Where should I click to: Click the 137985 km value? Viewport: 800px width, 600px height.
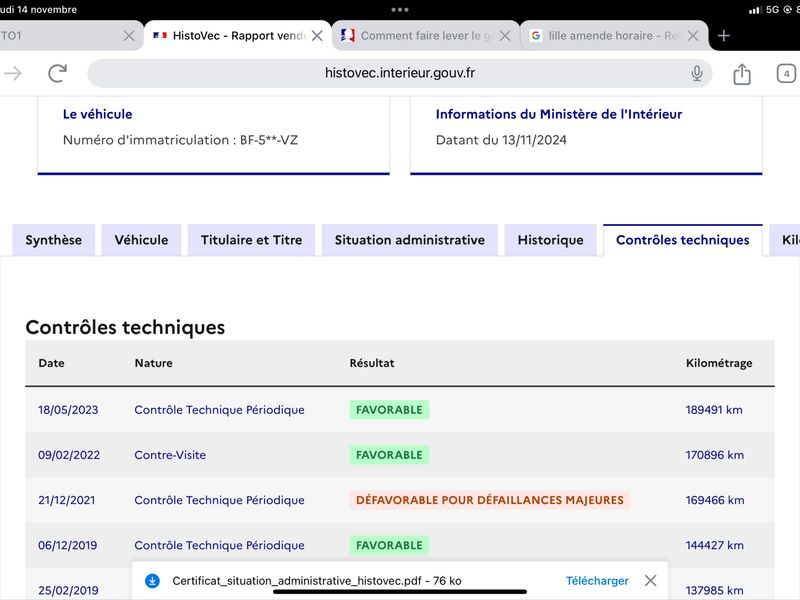click(714, 590)
